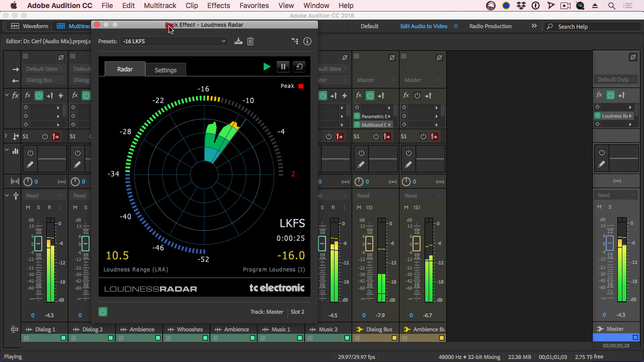Toggle Dialog 1 send S1 power
The width and height of the screenshot is (644, 362).
click(x=45, y=136)
